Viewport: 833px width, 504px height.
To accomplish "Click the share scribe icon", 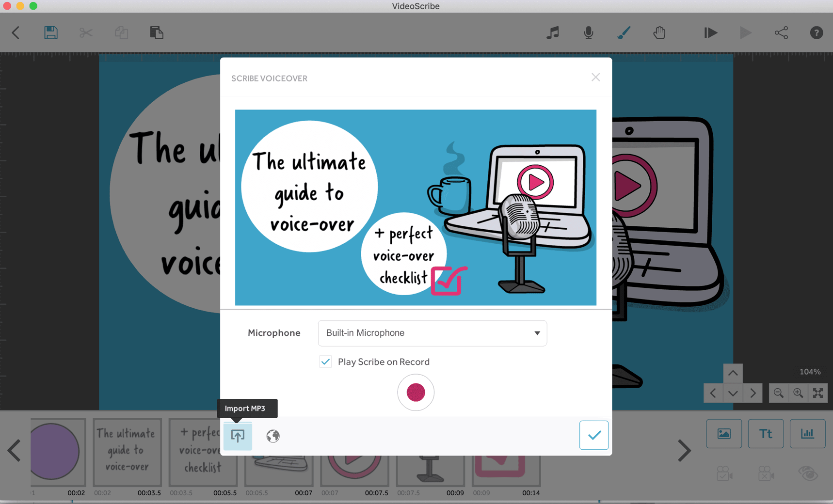I will 781,32.
